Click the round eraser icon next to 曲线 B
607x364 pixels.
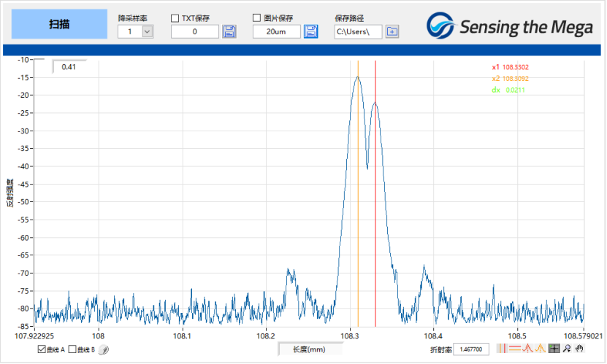click(103, 349)
